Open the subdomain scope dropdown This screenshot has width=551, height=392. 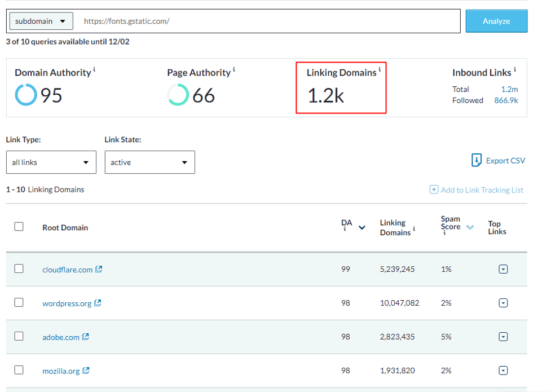pos(41,21)
